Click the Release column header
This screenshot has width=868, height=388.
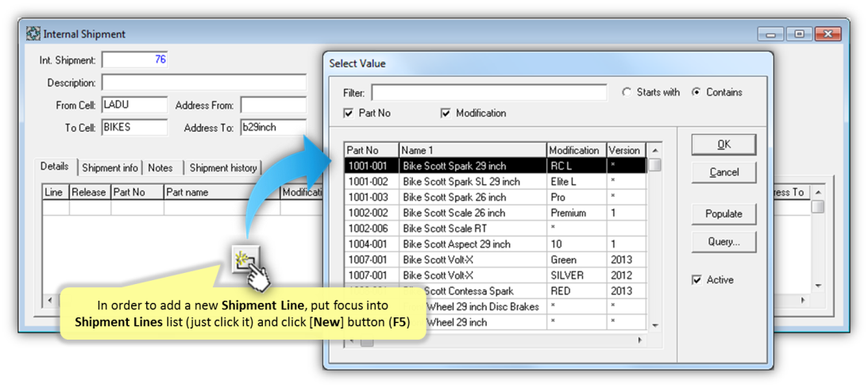[x=91, y=192]
